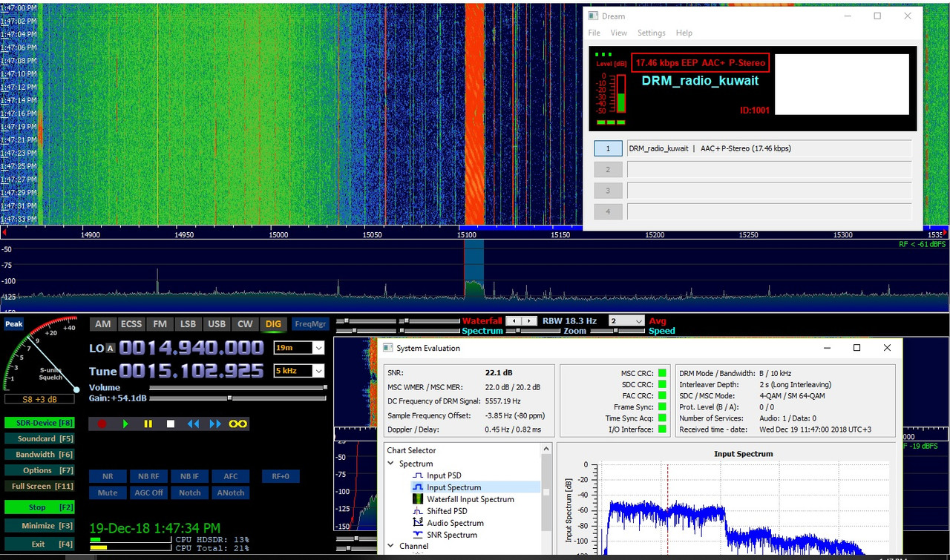Collapse the Channel tree node

[x=391, y=546]
